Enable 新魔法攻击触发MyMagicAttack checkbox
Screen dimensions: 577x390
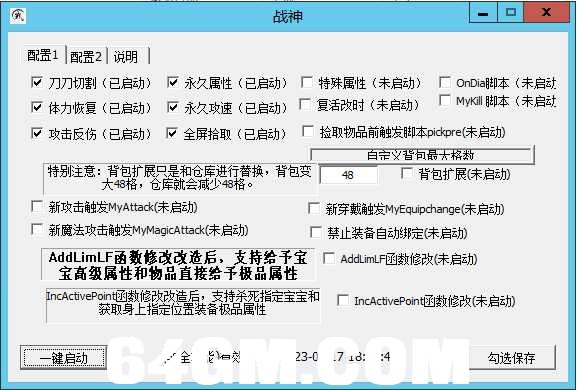[37, 230]
